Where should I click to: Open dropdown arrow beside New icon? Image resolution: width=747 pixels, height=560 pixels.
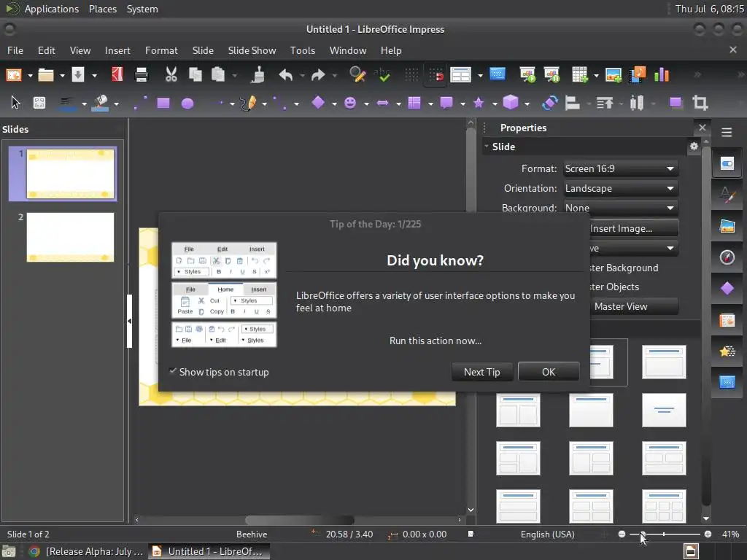[x=30, y=75]
